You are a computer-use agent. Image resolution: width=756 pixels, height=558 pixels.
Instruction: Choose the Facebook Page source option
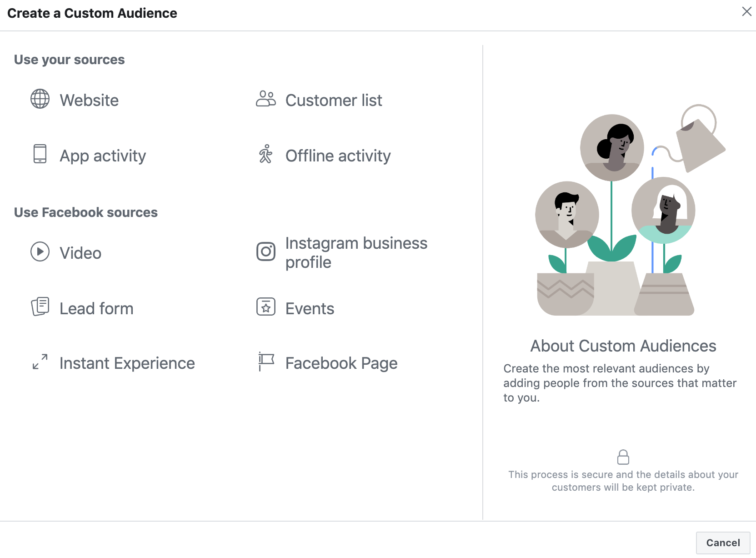(x=341, y=362)
